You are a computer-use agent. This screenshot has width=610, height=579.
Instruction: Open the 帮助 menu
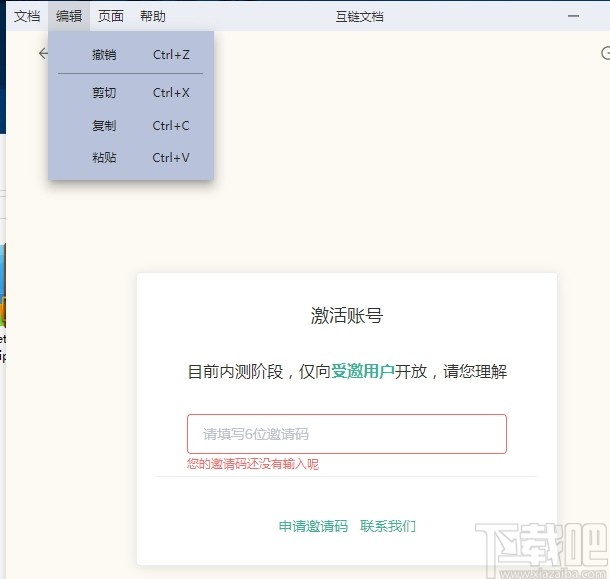coord(153,16)
